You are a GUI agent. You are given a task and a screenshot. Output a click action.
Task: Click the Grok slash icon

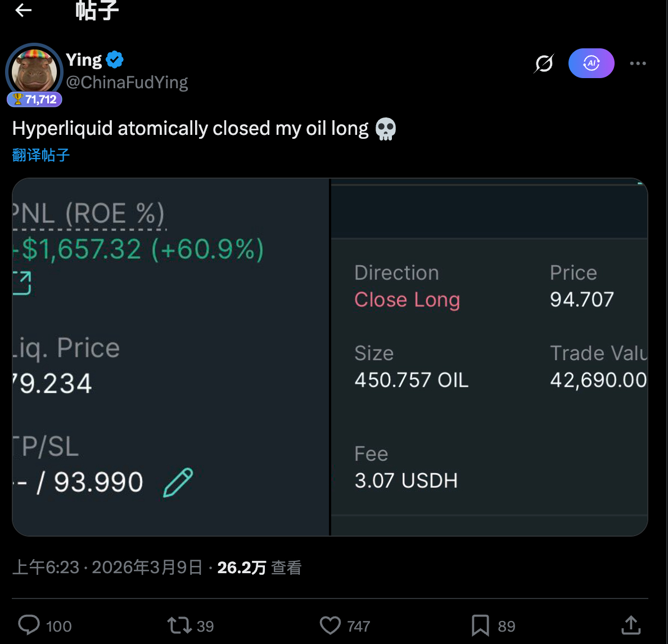click(544, 64)
